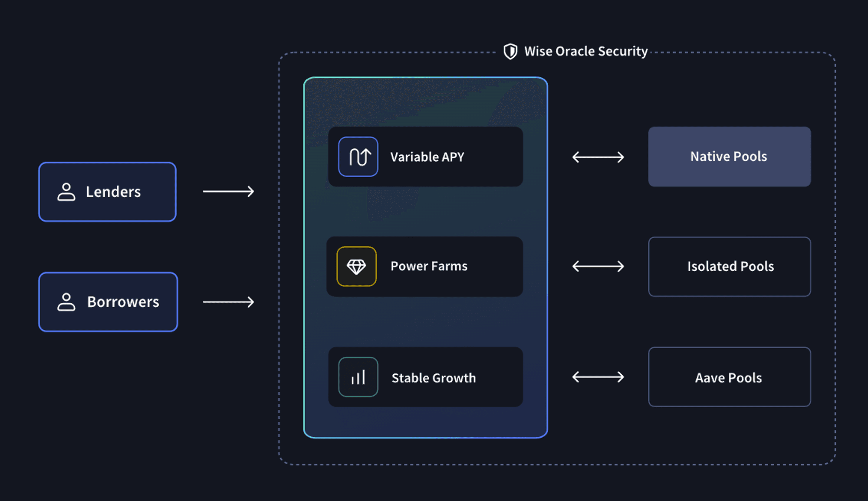
Task: Select the Lenders box
Action: pyautogui.click(x=108, y=192)
